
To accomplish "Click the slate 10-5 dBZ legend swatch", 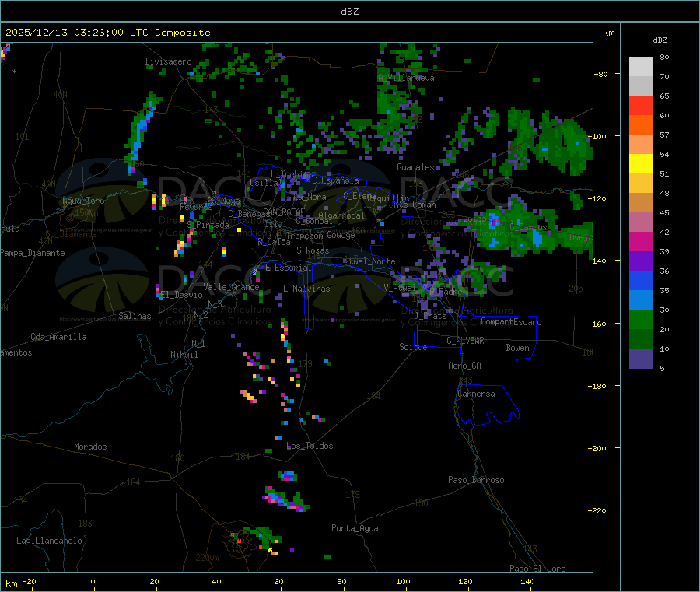I will click(641, 359).
